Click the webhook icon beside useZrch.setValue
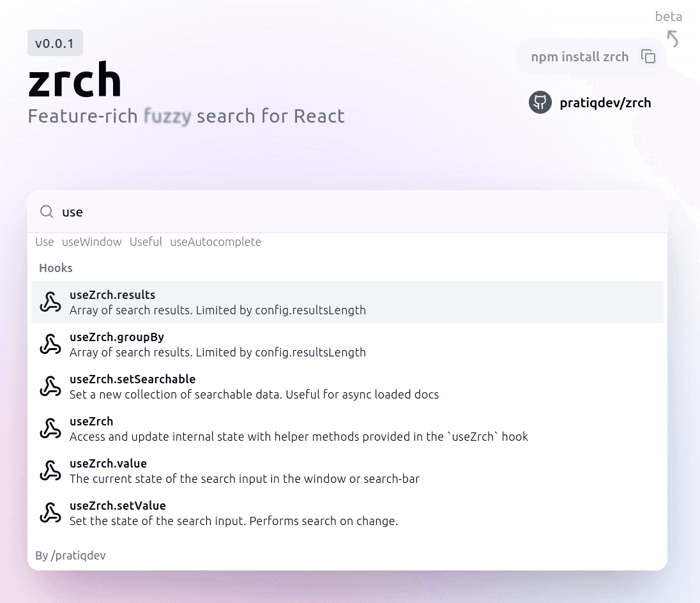Viewport: 700px width, 603px height. tap(50, 513)
